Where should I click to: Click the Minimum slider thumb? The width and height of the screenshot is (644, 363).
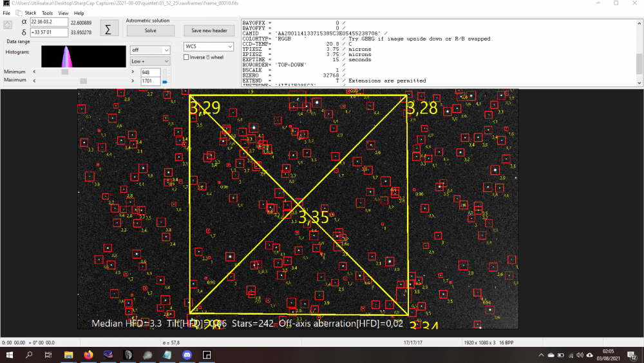65,72
